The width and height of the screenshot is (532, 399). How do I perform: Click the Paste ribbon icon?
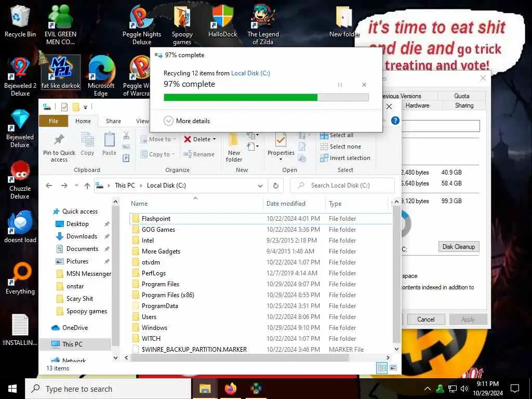pyautogui.click(x=109, y=144)
